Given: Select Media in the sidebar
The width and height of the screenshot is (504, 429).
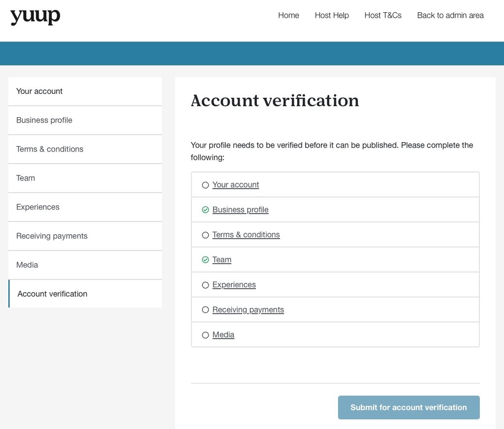Looking at the screenshot, I should (85, 265).
